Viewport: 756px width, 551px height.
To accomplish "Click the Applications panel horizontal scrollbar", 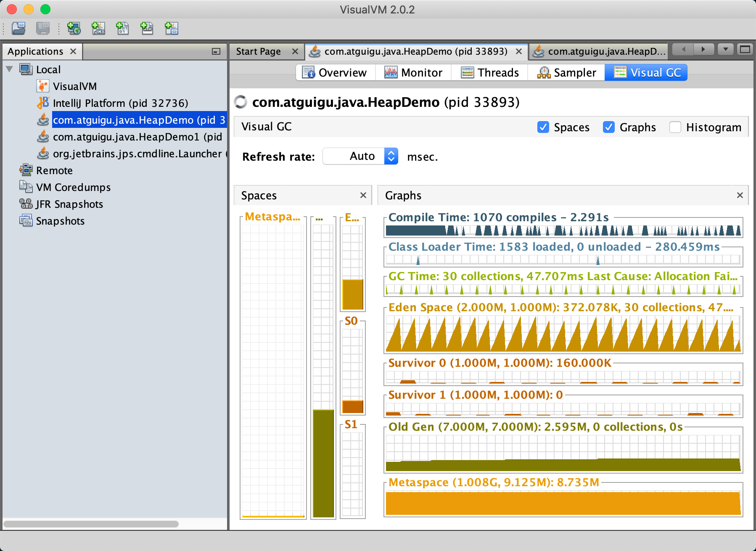I will click(x=91, y=524).
